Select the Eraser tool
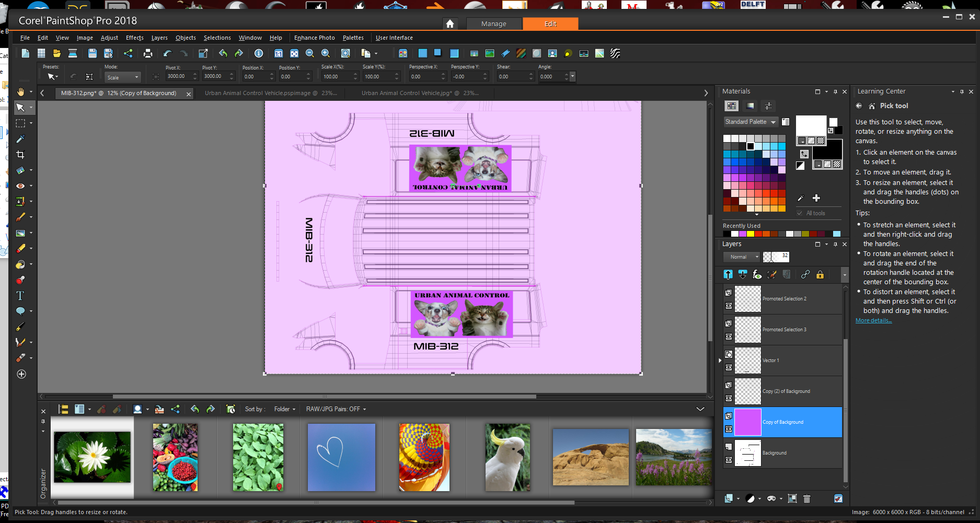The height and width of the screenshot is (523, 980). 20,249
